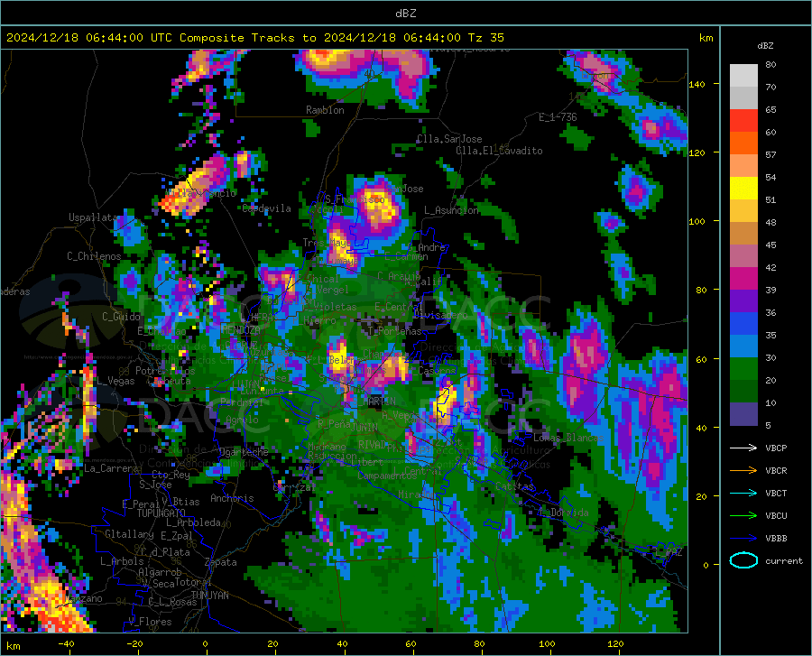Click the 'L_Vegas' map label
The height and width of the screenshot is (656, 812).
(115, 381)
